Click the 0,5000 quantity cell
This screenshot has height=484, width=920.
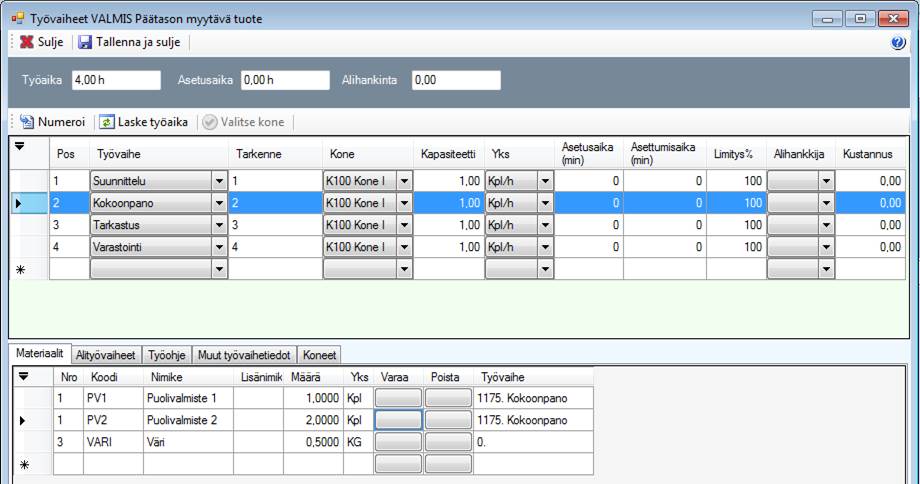(x=313, y=442)
